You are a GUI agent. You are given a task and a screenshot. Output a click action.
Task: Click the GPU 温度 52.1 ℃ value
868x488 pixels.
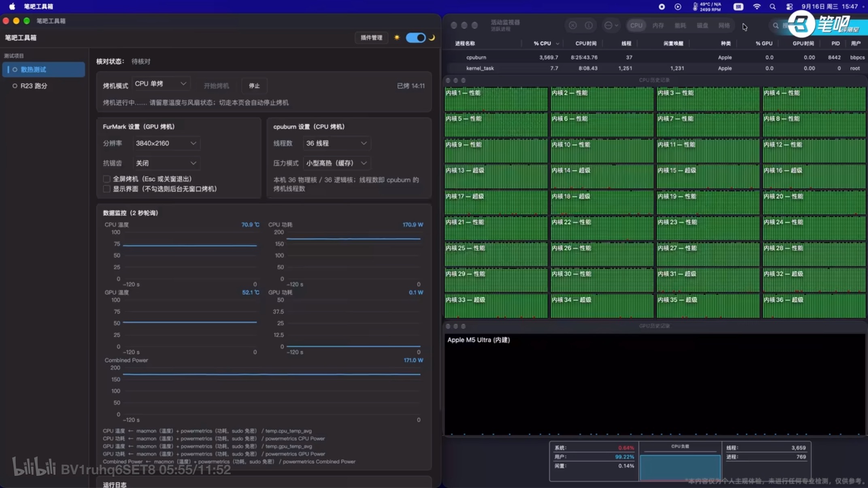pos(251,292)
